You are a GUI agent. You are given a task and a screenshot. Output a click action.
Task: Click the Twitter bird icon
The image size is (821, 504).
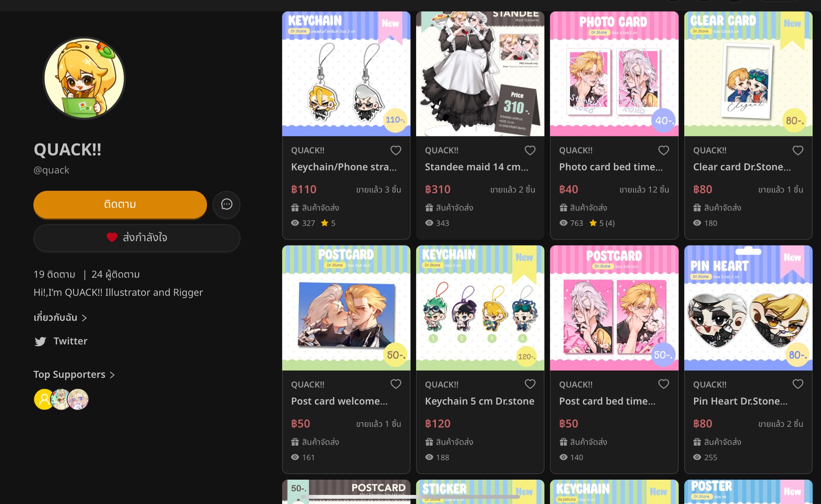coord(40,341)
